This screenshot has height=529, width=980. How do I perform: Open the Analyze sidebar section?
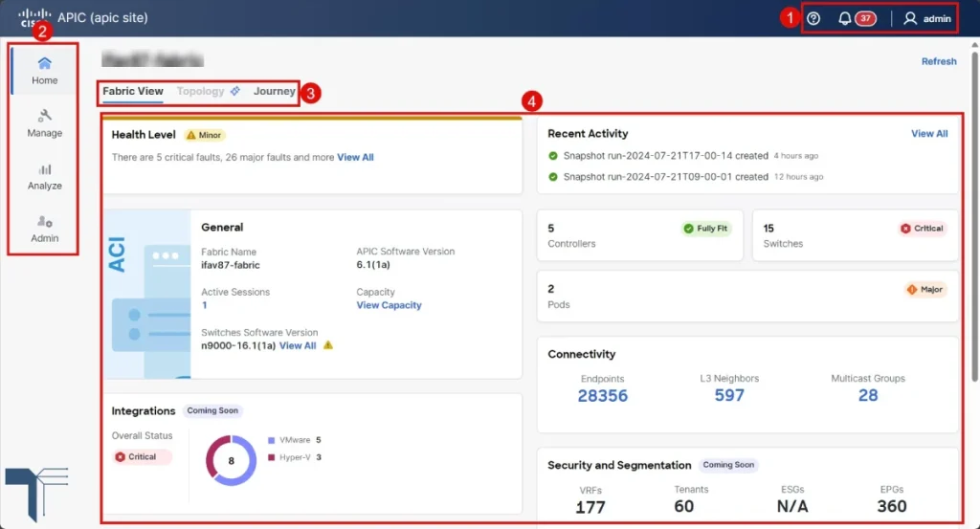44,176
